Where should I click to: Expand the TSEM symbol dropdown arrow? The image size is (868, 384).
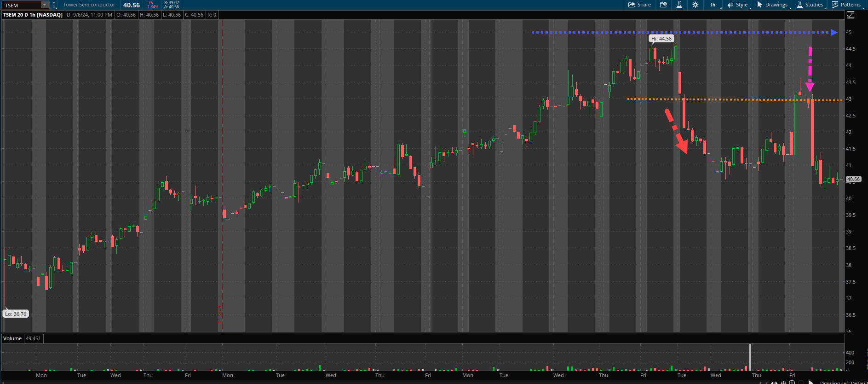45,5
